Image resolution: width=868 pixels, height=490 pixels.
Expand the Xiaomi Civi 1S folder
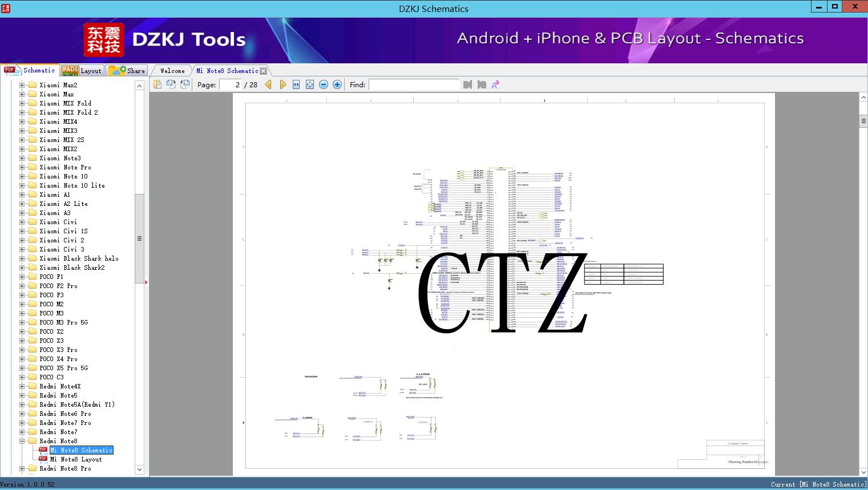(x=22, y=231)
